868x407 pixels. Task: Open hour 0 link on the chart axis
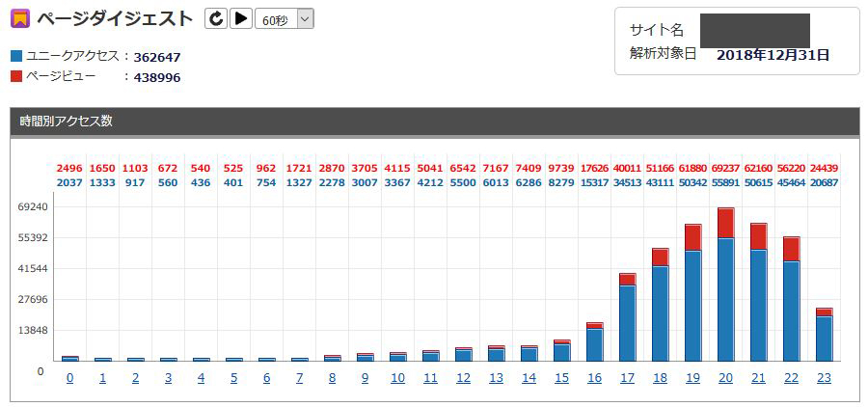(x=69, y=378)
